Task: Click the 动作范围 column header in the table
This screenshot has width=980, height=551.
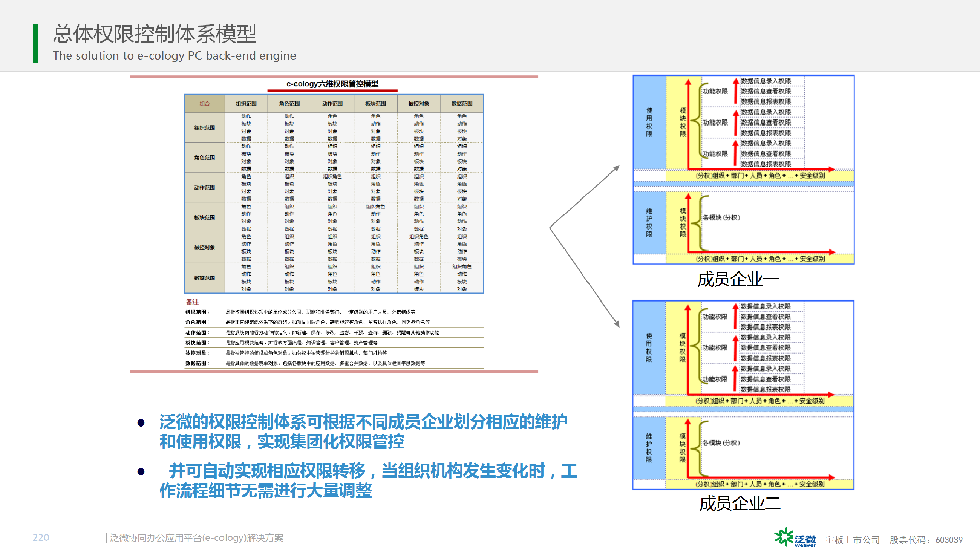Action: [x=332, y=103]
